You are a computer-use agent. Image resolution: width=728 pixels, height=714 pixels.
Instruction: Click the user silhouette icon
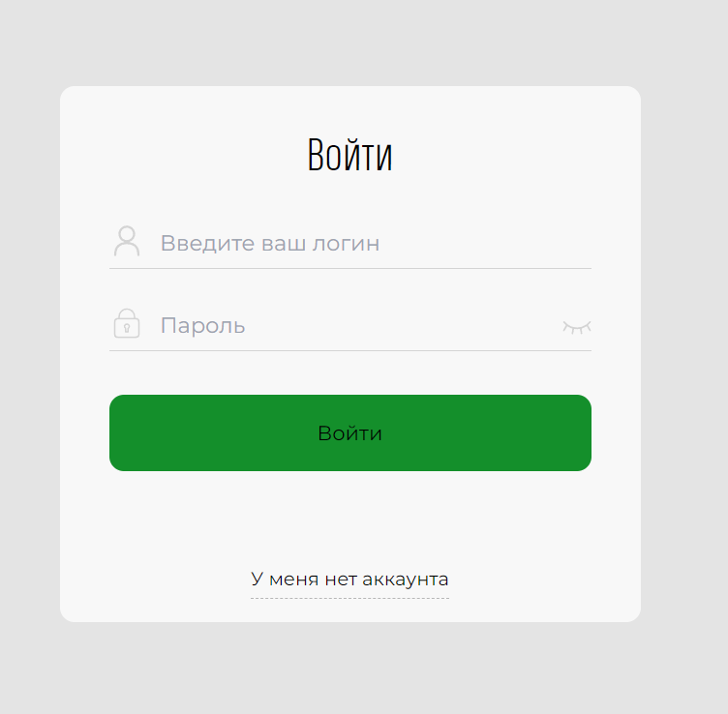127,241
